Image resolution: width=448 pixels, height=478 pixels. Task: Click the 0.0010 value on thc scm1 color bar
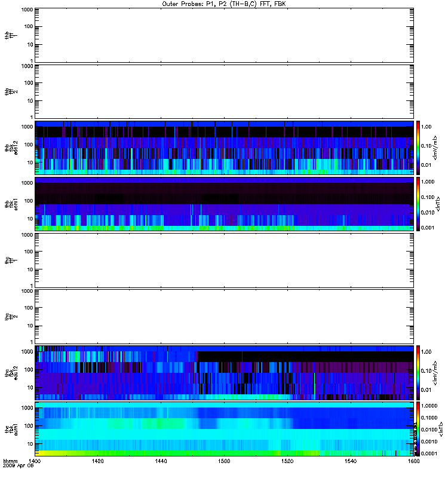(x=429, y=442)
